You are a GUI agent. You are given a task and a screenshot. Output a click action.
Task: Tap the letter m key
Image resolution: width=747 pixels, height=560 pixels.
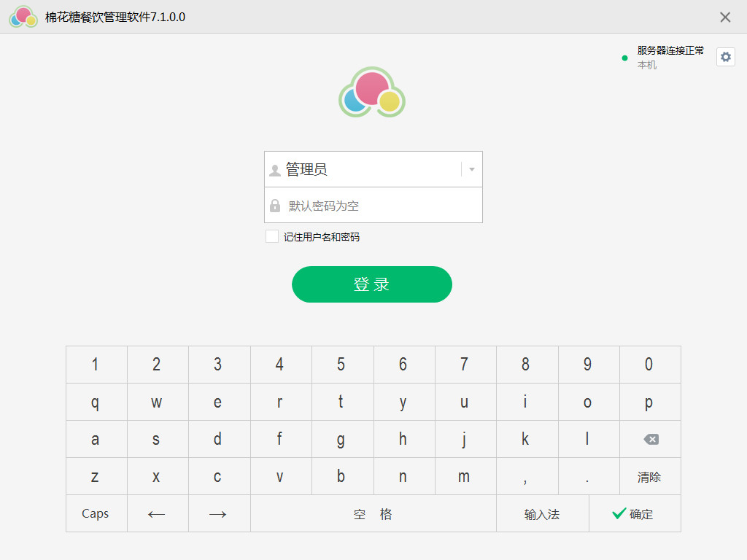pyautogui.click(x=466, y=476)
